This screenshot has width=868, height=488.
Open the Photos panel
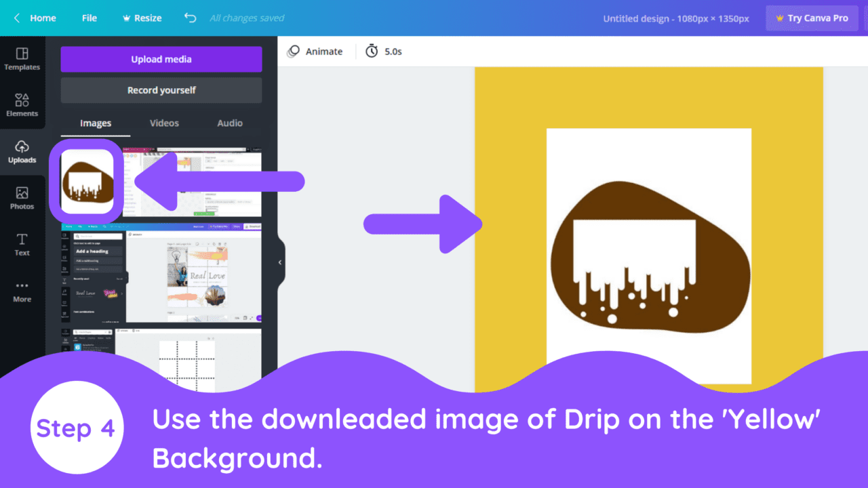[x=22, y=197]
